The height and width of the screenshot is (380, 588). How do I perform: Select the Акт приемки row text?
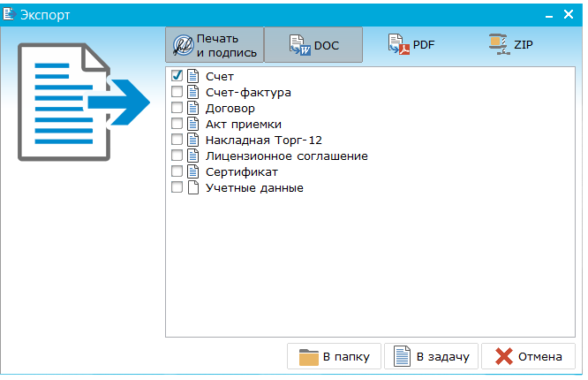click(244, 125)
